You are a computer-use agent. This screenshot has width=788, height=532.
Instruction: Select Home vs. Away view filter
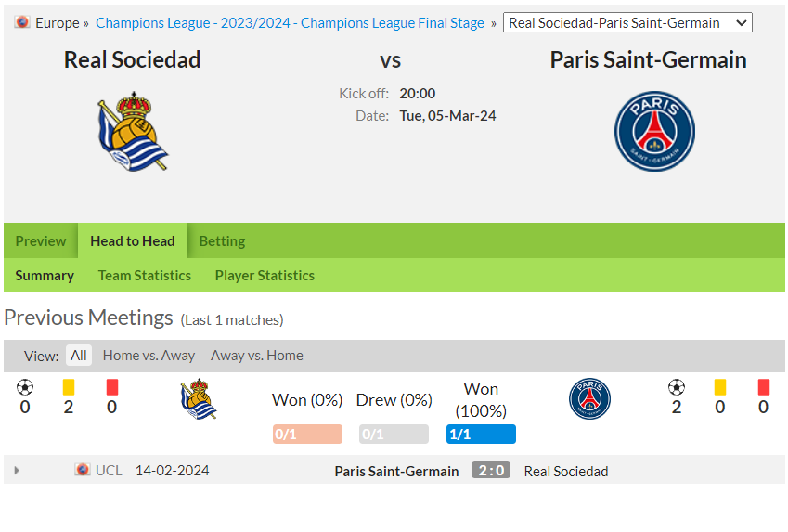[149, 356]
